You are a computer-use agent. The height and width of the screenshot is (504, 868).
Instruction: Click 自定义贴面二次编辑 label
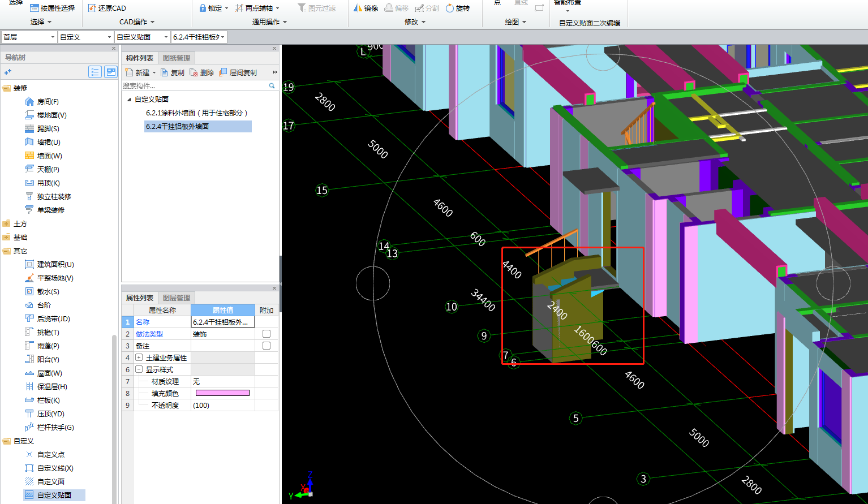590,23
